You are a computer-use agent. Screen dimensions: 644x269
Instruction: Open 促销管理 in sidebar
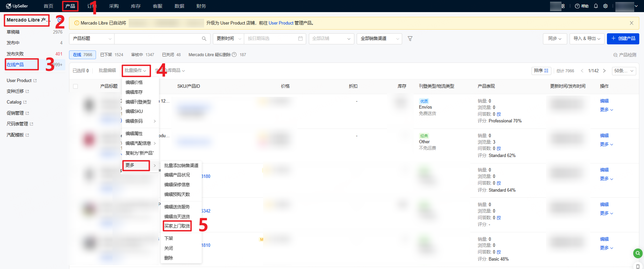click(x=18, y=113)
